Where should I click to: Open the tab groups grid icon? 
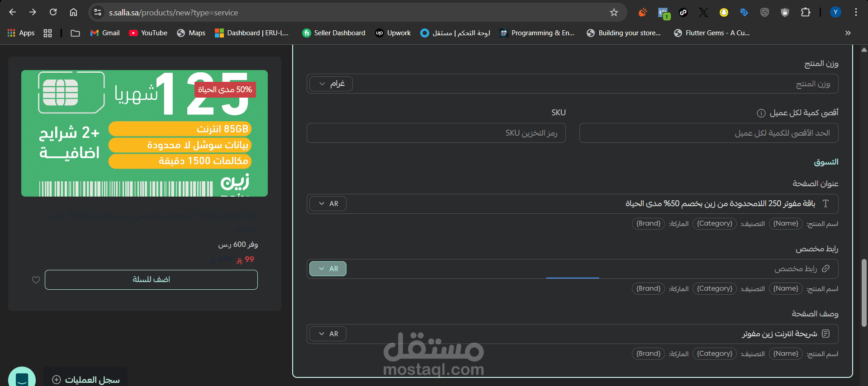pos(47,33)
